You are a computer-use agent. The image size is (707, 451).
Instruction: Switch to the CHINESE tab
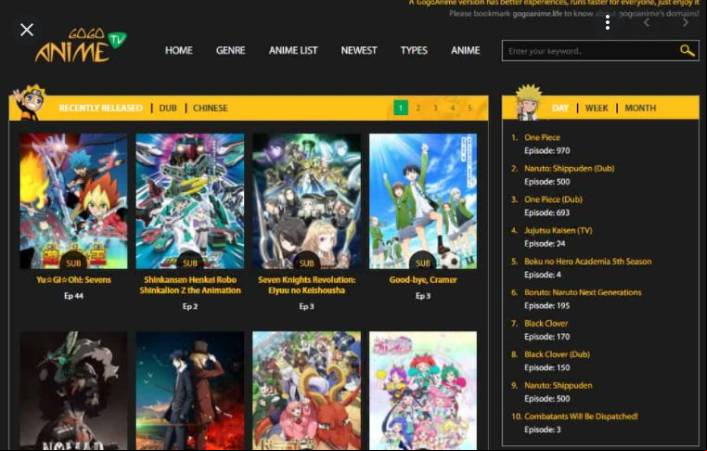pyautogui.click(x=210, y=108)
